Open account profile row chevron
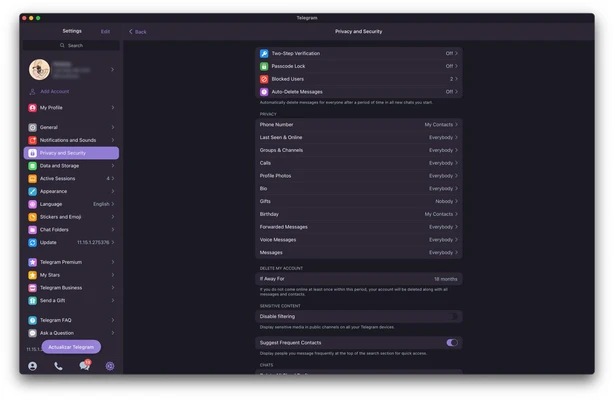Image resolution: width=614 pixels, height=400 pixels. click(112, 70)
